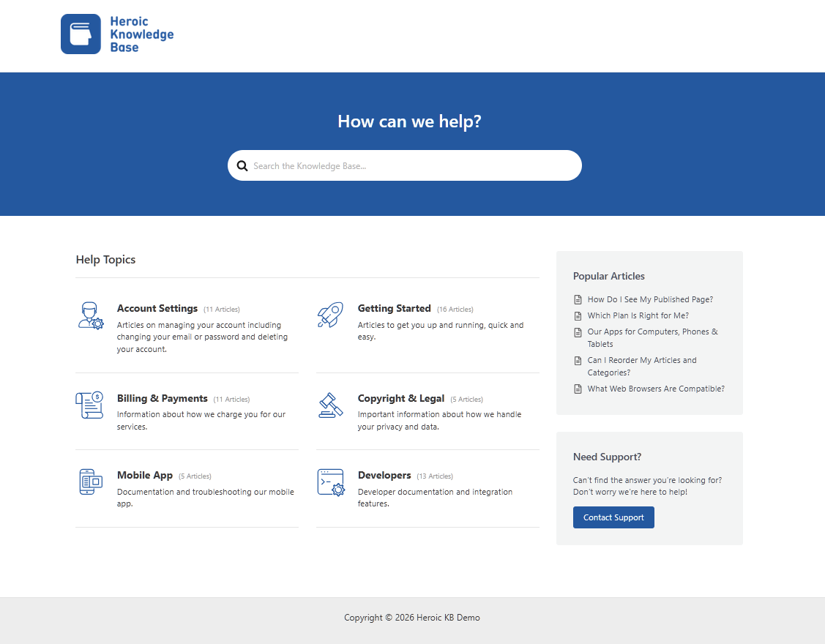The height and width of the screenshot is (644, 825).
Task: Open article Can I Reorder My Articles and Categories?
Action: pyautogui.click(x=642, y=366)
